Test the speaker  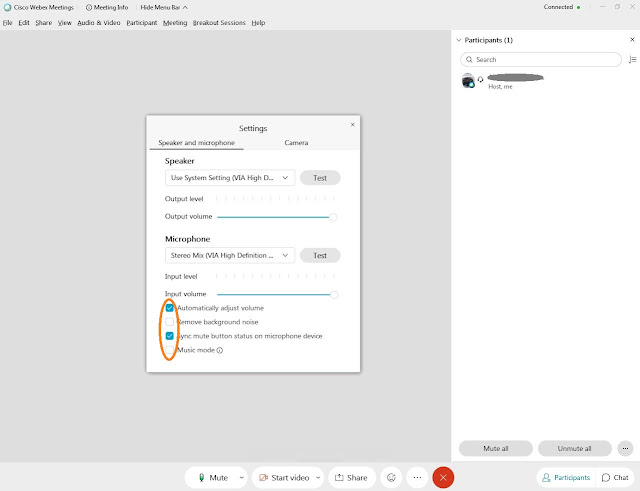pyautogui.click(x=320, y=178)
